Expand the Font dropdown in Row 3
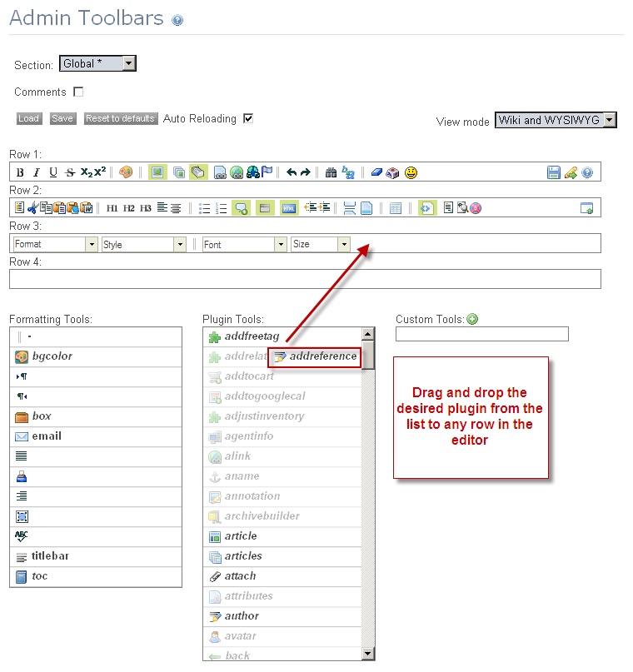This screenshot has width=633, height=672. click(244, 244)
